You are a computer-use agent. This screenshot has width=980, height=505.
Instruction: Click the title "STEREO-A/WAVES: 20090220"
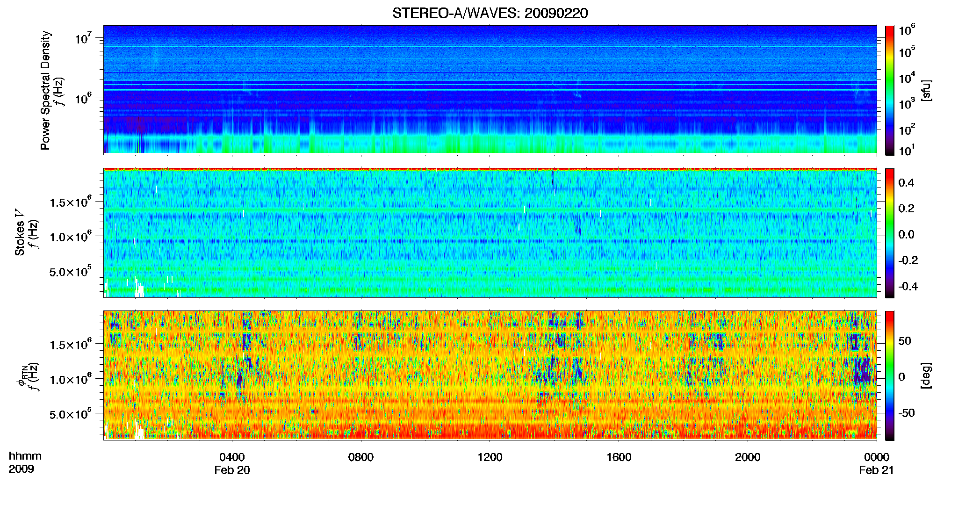pos(490,13)
